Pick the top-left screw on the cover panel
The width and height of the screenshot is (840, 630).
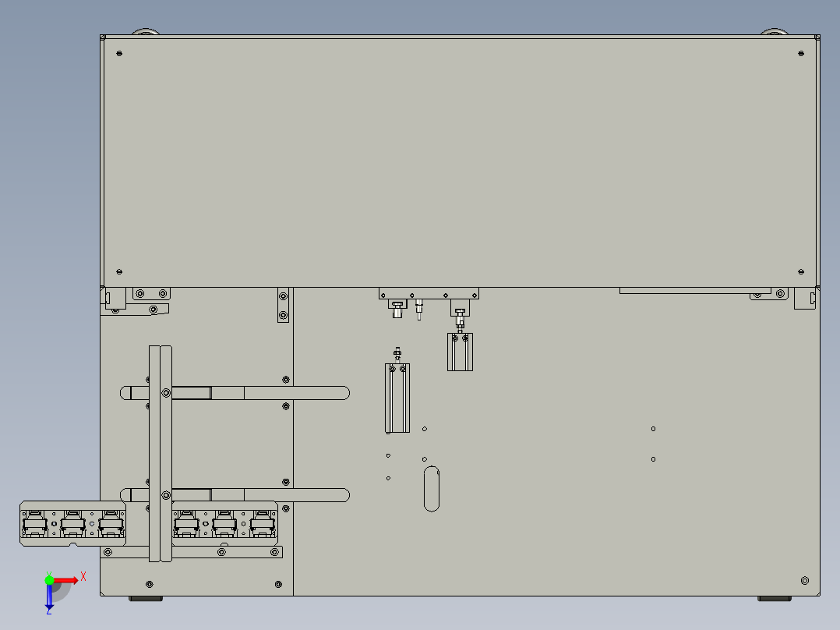click(x=119, y=54)
